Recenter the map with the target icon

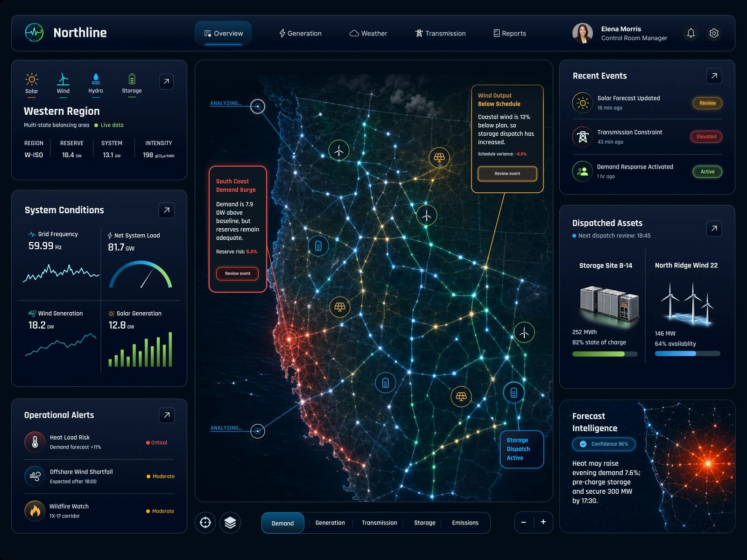tap(205, 523)
